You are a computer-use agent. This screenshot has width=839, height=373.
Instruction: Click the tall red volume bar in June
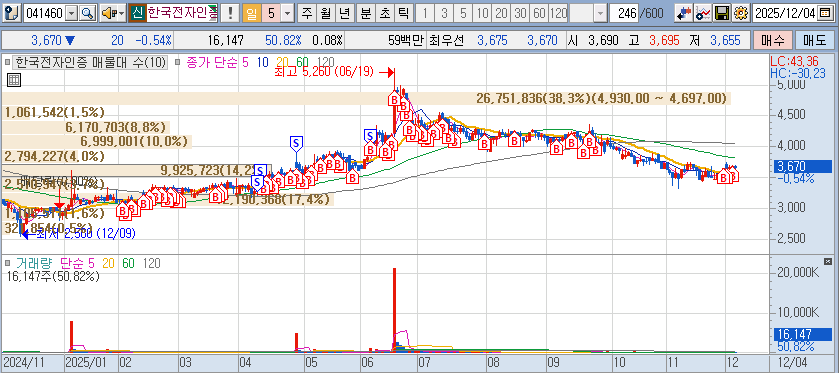394,309
